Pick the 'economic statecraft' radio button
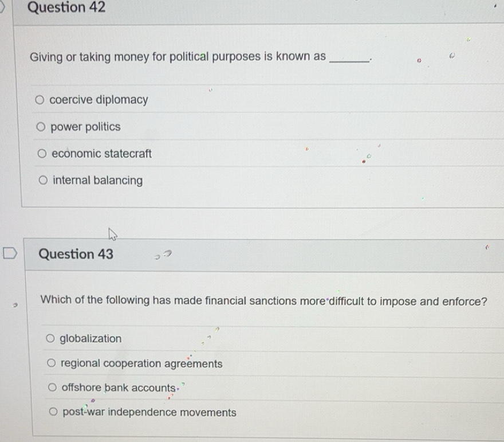 click(x=42, y=154)
